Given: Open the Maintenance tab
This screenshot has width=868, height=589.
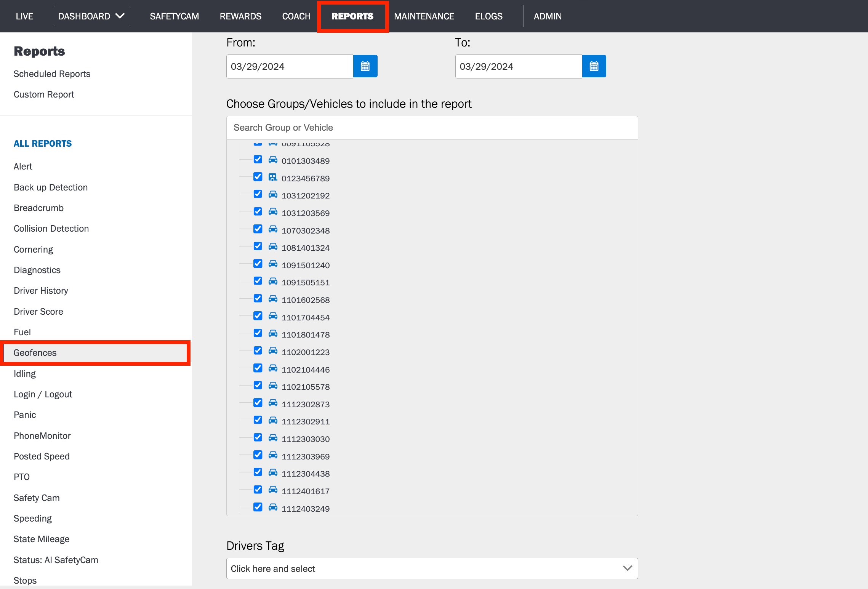Looking at the screenshot, I should point(424,16).
